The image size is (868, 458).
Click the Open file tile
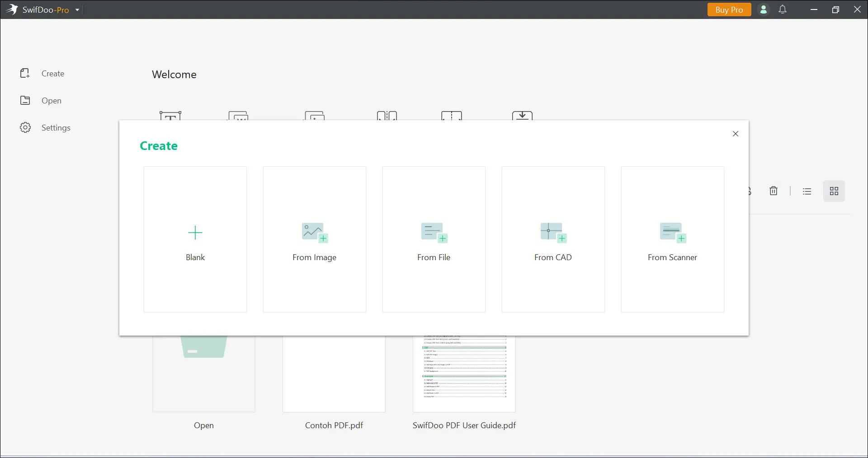tap(204, 374)
